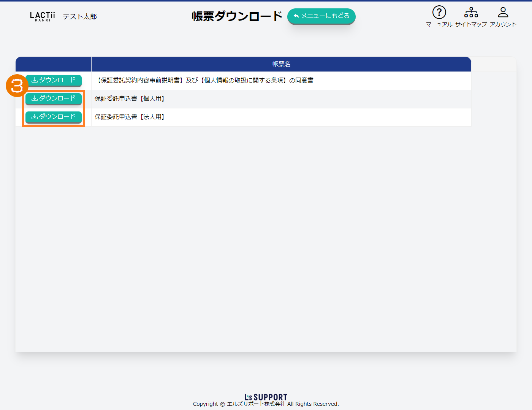
Task: Click the テスト太郎 user name
Action: click(80, 17)
